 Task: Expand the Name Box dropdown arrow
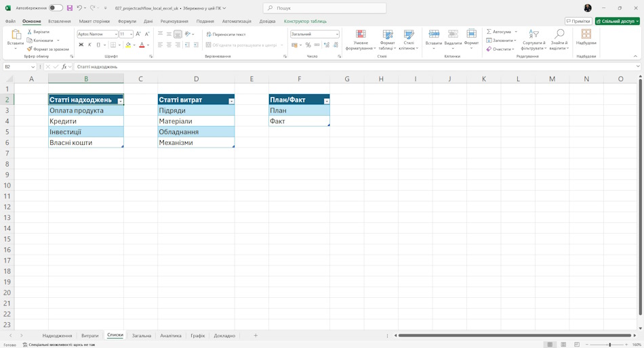pyautogui.click(x=33, y=66)
